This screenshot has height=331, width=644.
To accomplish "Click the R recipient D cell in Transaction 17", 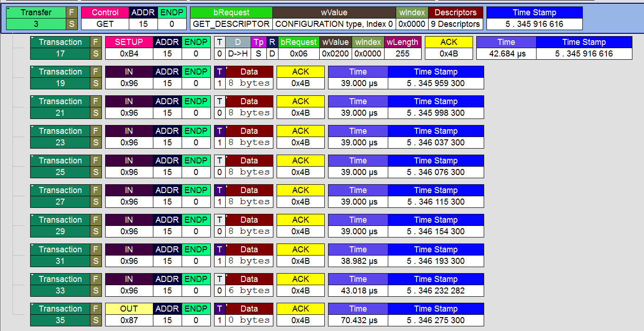I will coord(272,48).
